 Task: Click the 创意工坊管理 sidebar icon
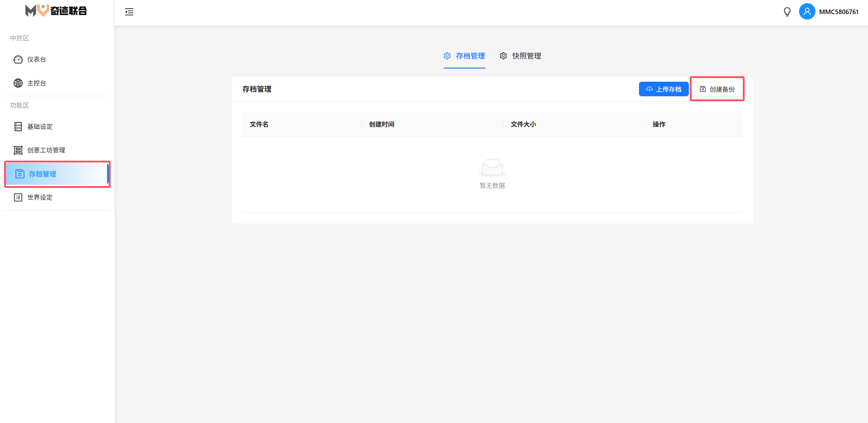[18, 150]
